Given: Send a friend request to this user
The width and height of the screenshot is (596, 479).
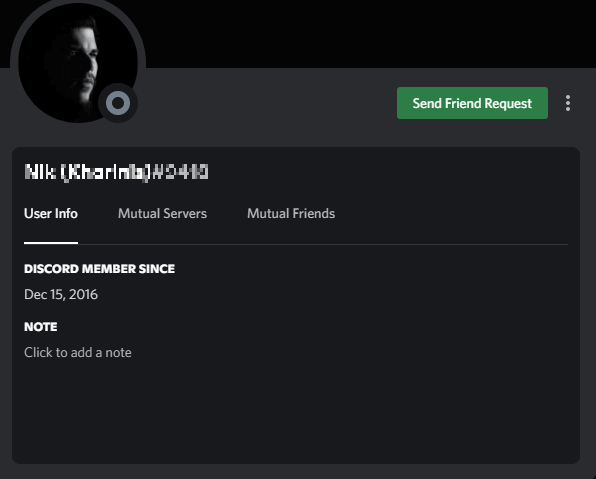Looking at the screenshot, I should (472, 103).
